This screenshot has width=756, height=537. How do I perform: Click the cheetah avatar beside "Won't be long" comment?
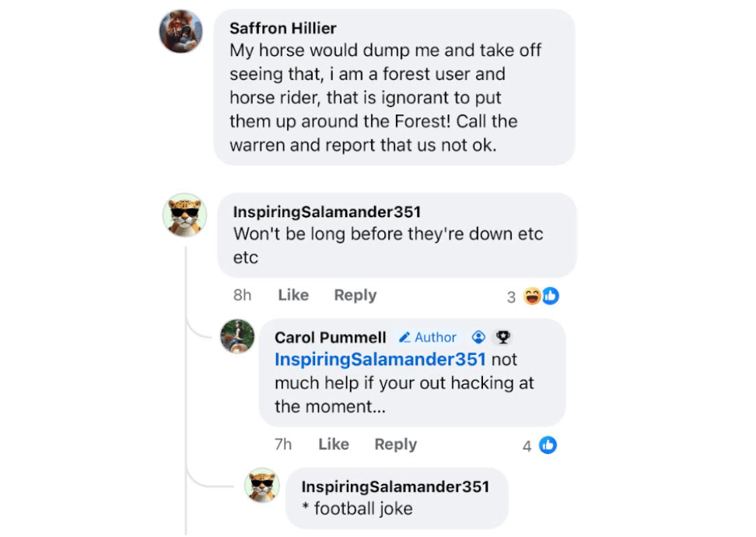pos(184,215)
